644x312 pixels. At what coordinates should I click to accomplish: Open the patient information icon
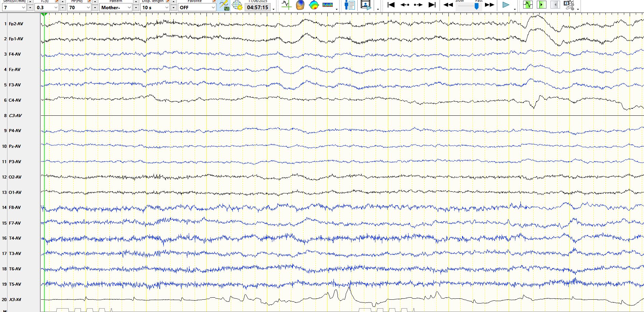[x=349, y=5]
